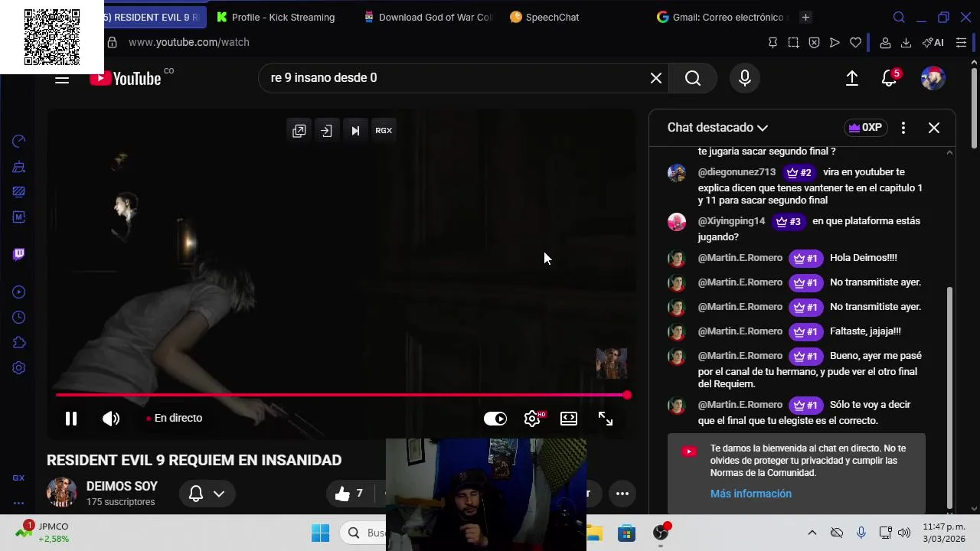Show hidden system tray icons chevron

click(x=812, y=533)
